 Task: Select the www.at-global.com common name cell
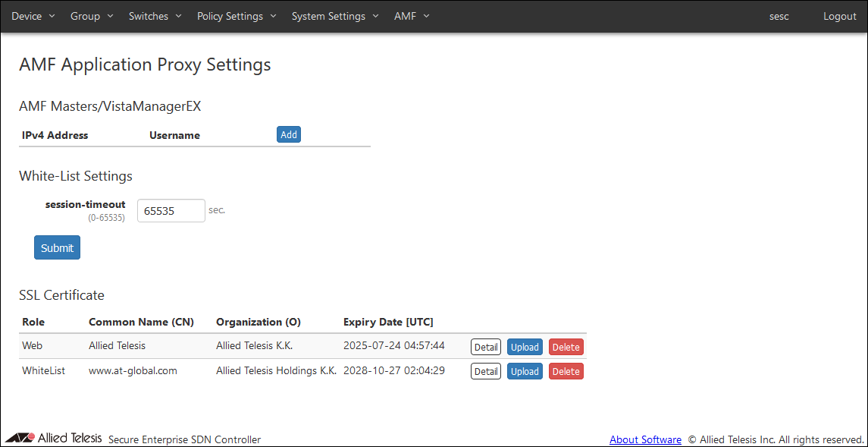pos(133,371)
